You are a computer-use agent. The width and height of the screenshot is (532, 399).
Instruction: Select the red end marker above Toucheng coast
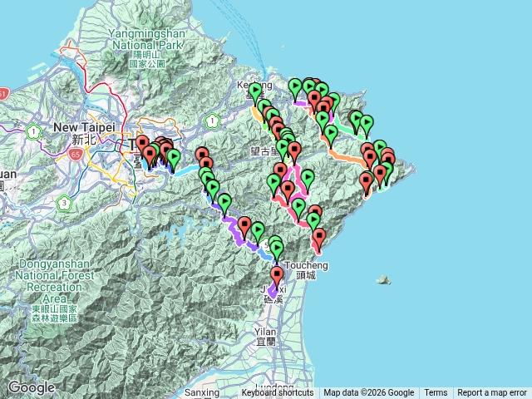coord(319,239)
